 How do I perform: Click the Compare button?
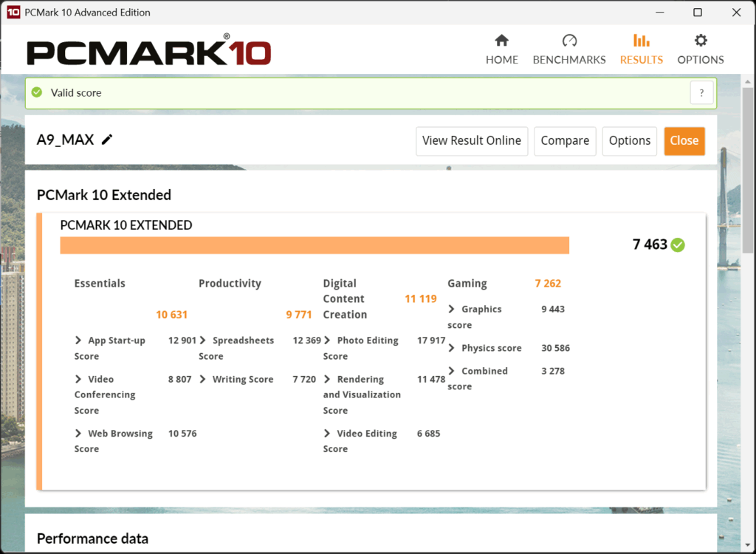[x=565, y=140]
